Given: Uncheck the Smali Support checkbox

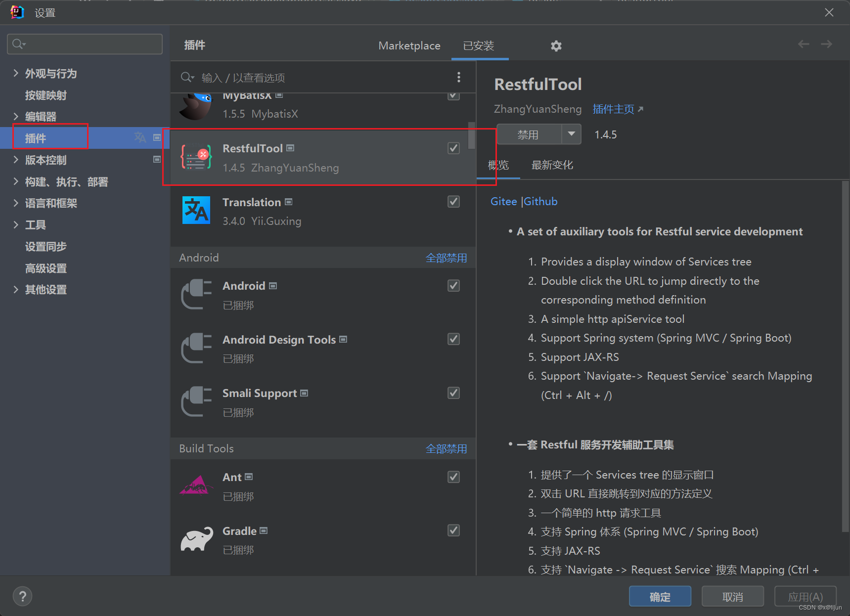Looking at the screenshot, I should 453,393.
